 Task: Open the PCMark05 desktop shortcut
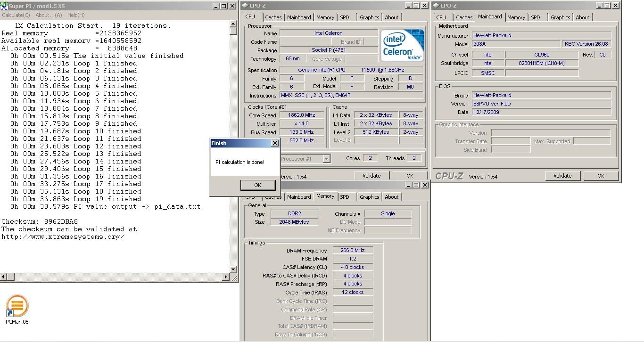pos(17,309)
